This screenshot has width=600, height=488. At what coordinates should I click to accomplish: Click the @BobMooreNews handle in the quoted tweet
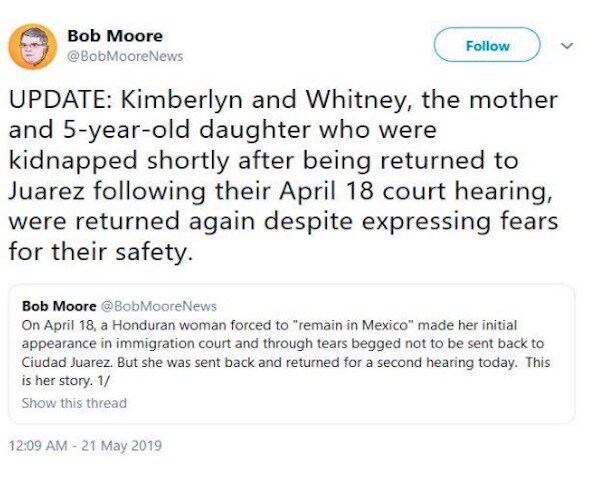(x=158, y=305)
